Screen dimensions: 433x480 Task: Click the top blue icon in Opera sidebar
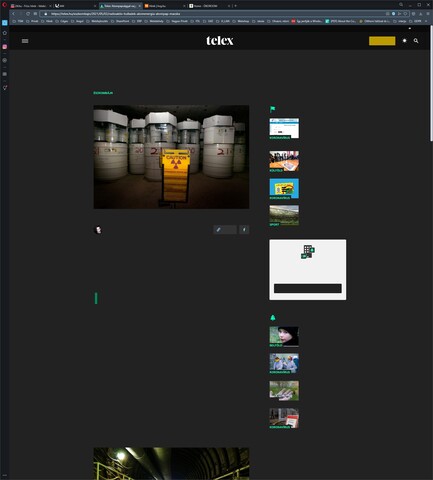5,23
